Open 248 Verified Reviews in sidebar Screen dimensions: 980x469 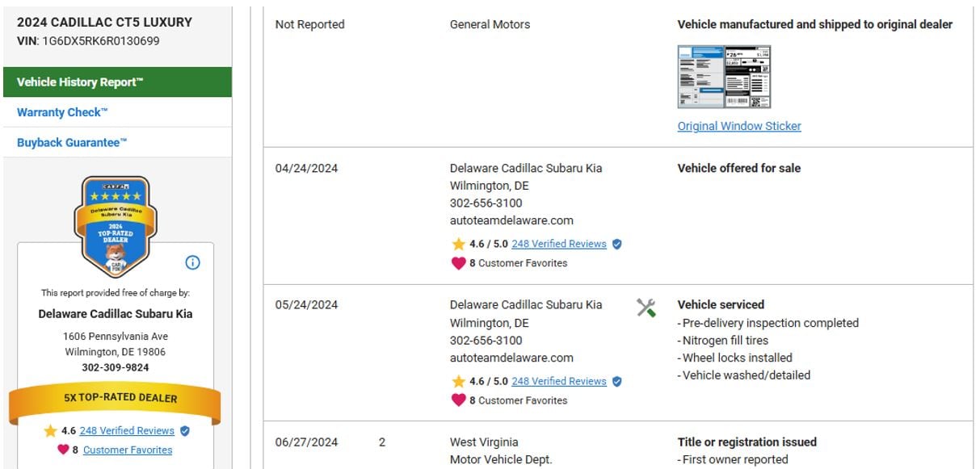coord(127,431)
